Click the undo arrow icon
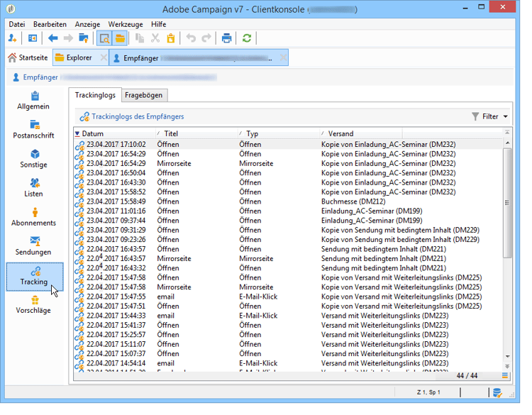The height and width of the screenshot is (415, 532). coord(191,38)
